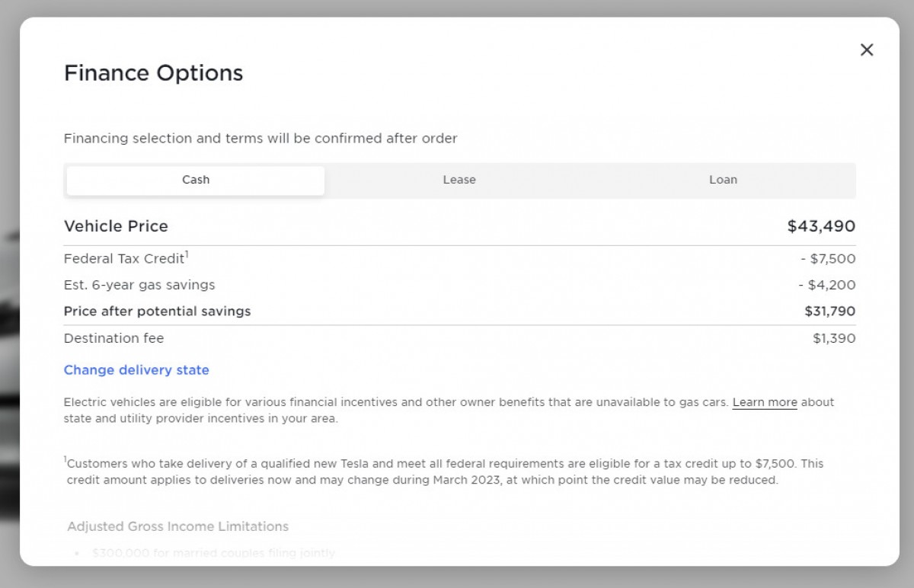Click the Change delivery state link

click(x=136, y=370)
